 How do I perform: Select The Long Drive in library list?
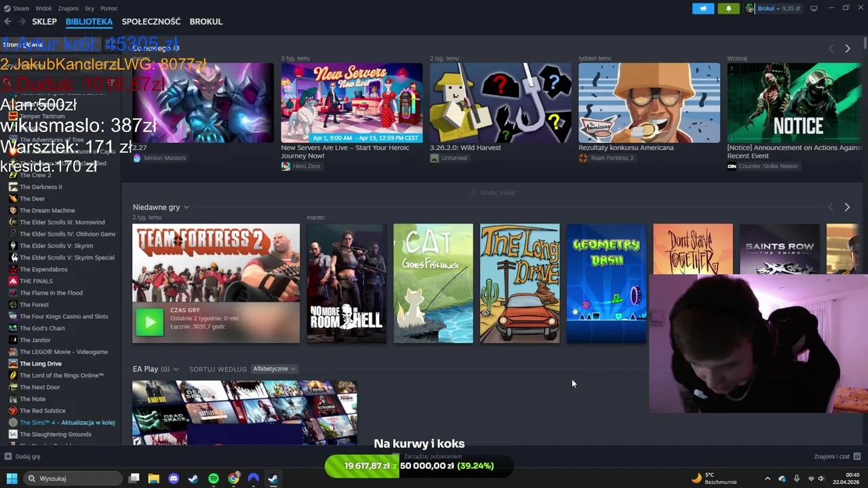click(41, 364)
